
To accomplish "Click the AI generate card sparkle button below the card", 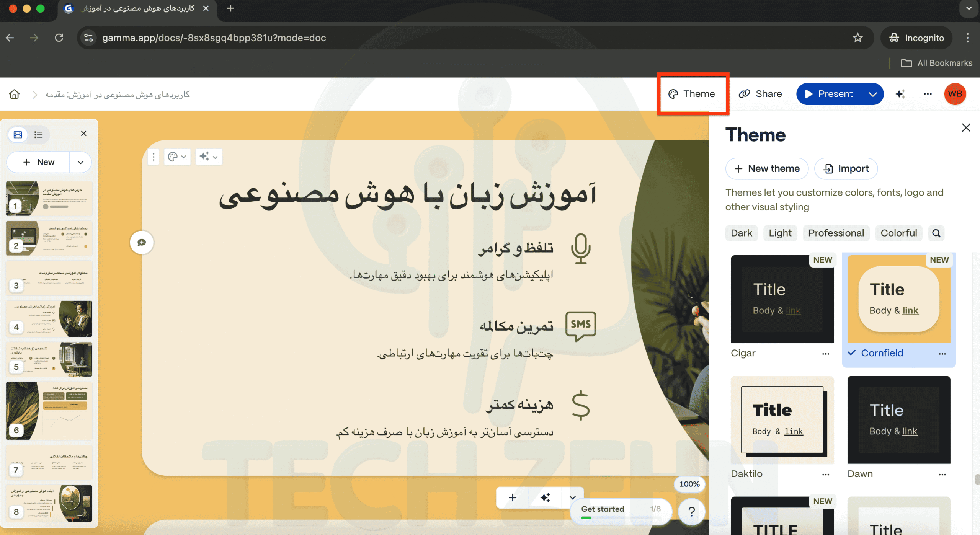I will [x=545, y=497].
